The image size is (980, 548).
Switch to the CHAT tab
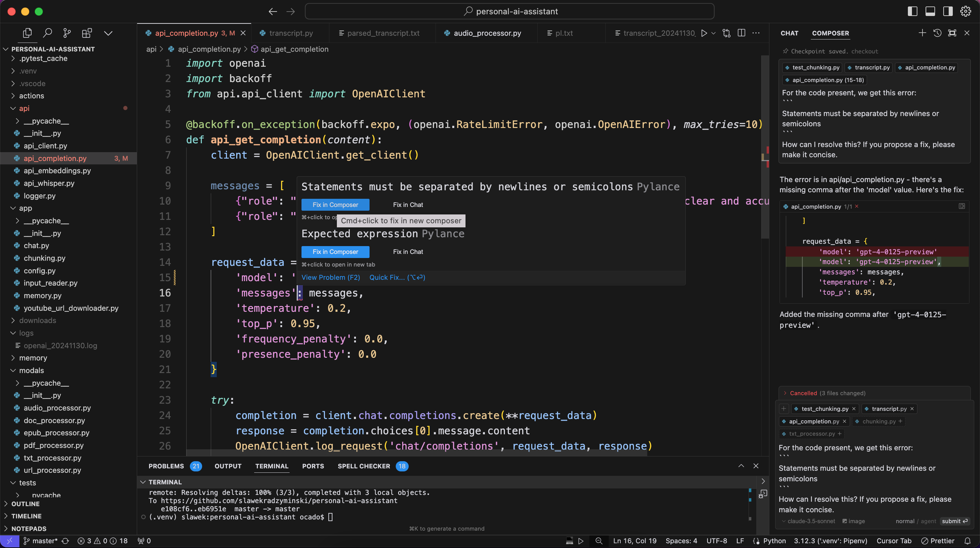[x=789, y=33]
